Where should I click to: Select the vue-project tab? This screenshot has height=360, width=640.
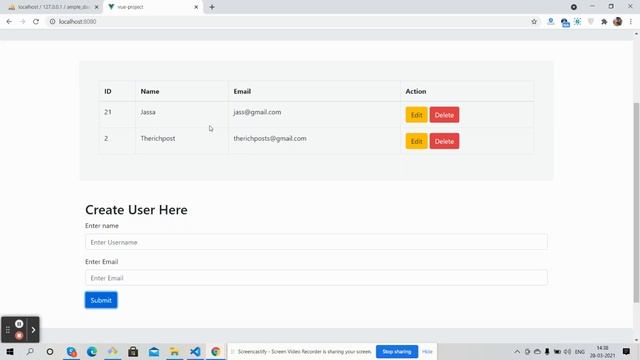152,7
